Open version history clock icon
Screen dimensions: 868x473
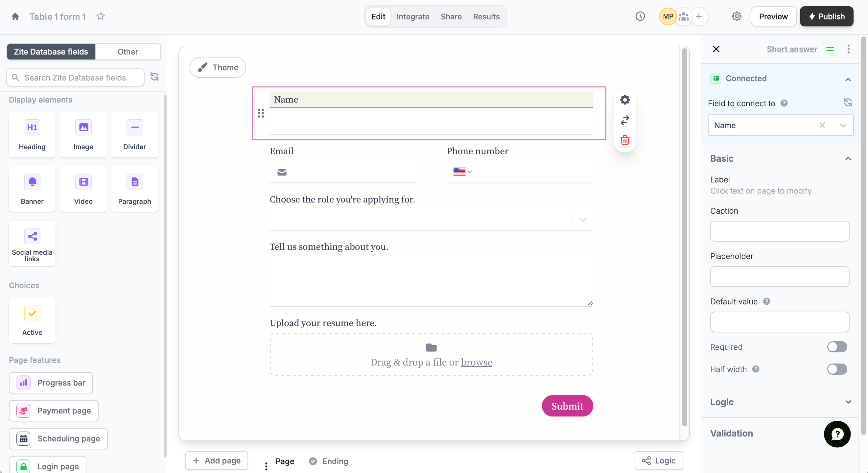640,16
